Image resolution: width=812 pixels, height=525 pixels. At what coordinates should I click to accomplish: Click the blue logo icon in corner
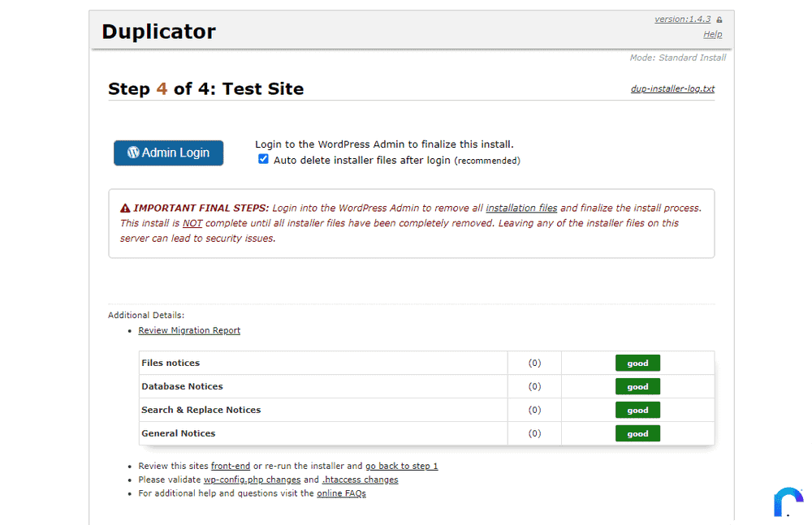788,501
